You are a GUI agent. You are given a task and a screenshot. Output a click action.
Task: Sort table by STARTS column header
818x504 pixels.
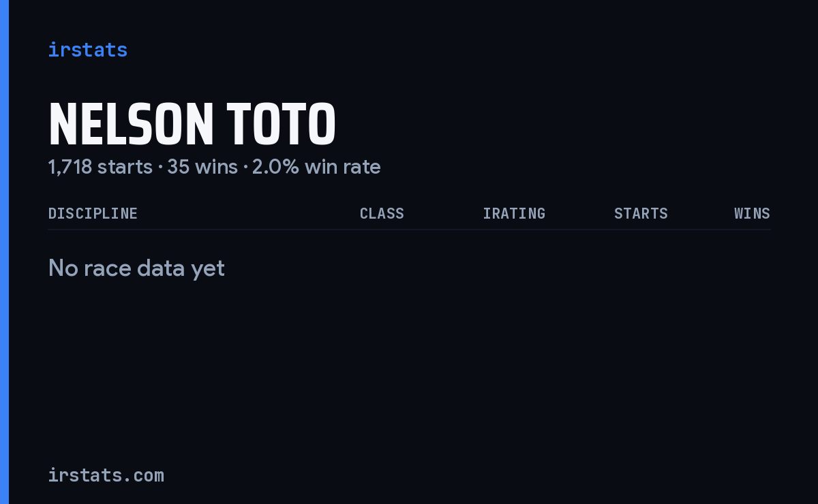(641, 213)
